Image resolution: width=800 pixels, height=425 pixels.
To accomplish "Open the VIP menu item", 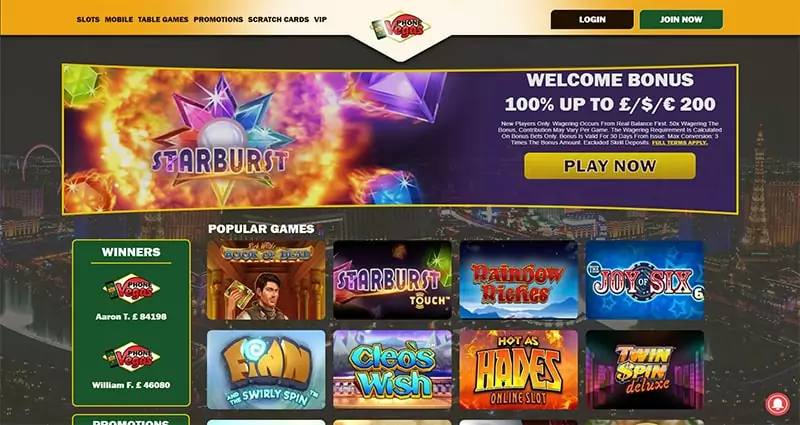I will point(320,19).
